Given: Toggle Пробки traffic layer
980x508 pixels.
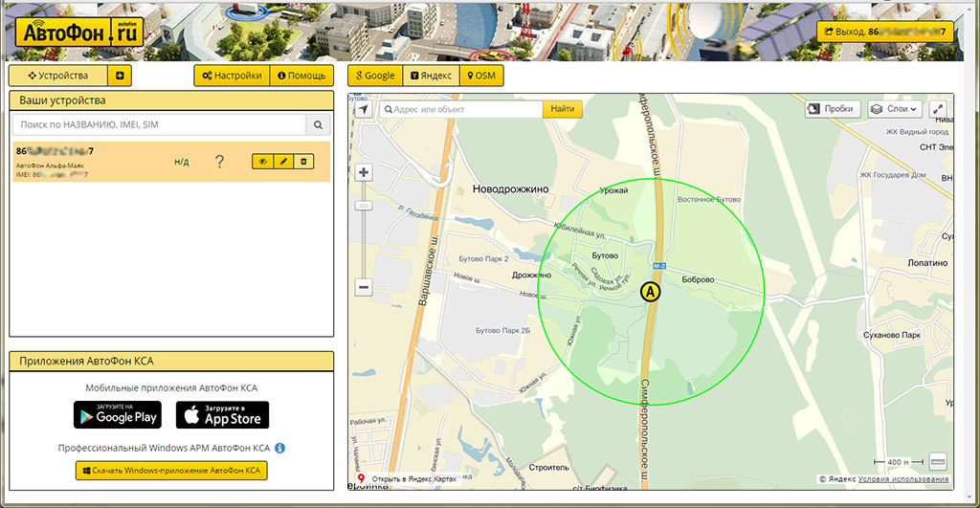Looking at the screenshot, I should (833, 109).
